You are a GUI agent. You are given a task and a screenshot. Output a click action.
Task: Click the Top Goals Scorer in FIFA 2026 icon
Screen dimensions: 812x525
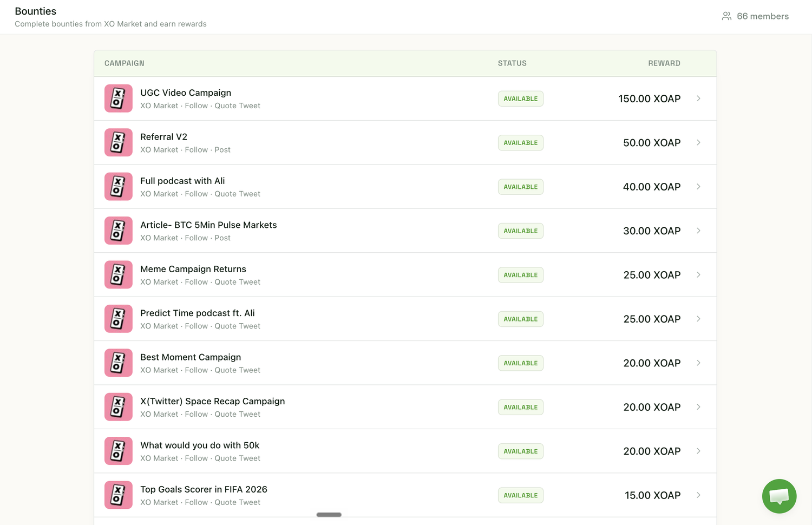coord(119,495)
